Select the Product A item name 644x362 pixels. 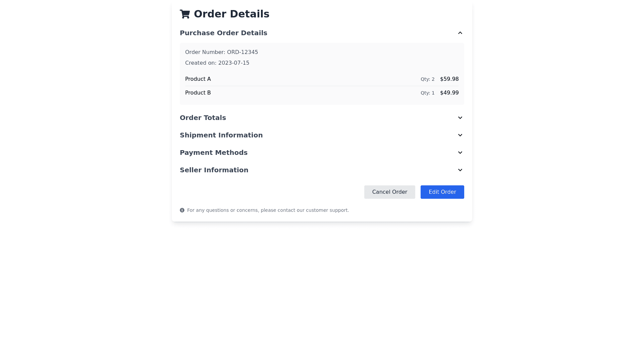pos(198,79)
